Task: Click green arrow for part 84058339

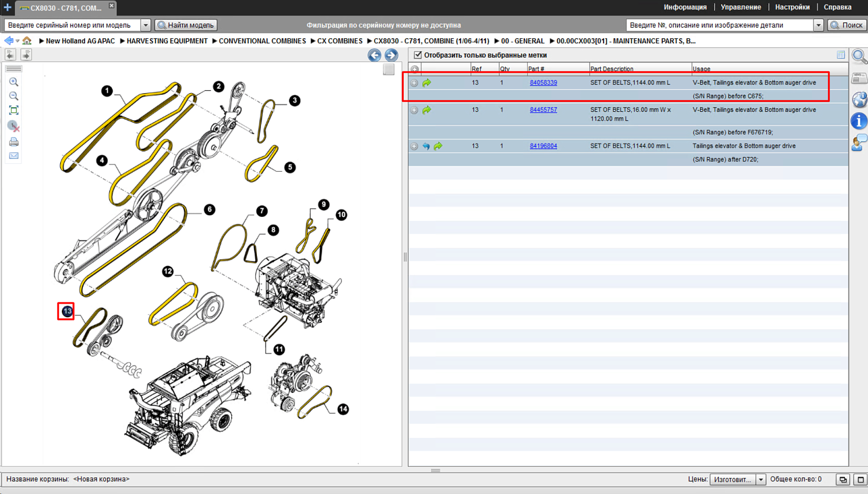Action: tap(426, 83)
